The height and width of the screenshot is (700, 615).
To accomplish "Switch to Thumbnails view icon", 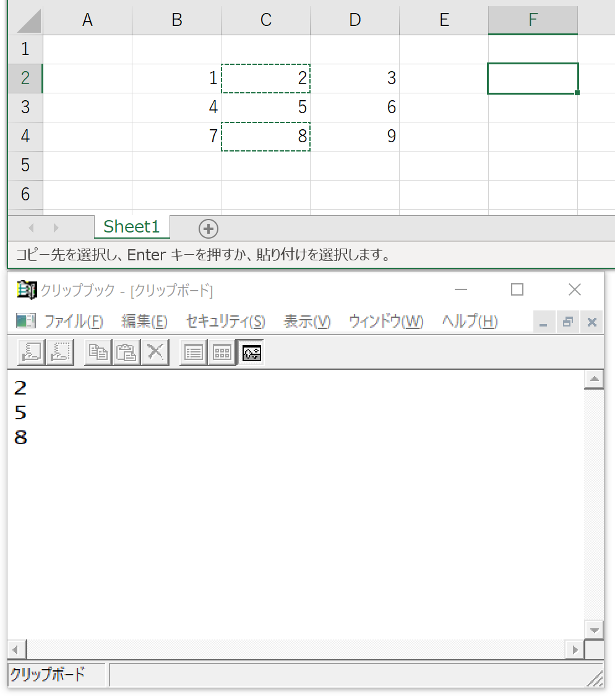I will pyautogui.click(x=221, y=352).
